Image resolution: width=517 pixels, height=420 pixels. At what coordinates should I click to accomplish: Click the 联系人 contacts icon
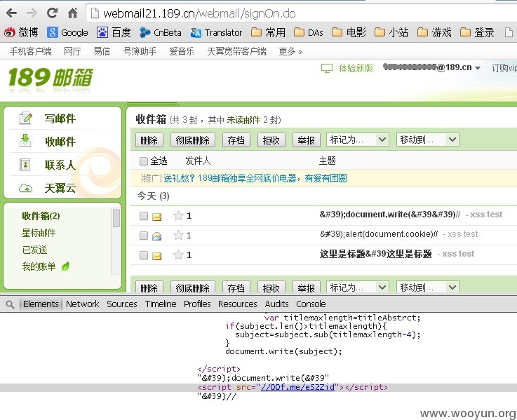click(25, 164)
